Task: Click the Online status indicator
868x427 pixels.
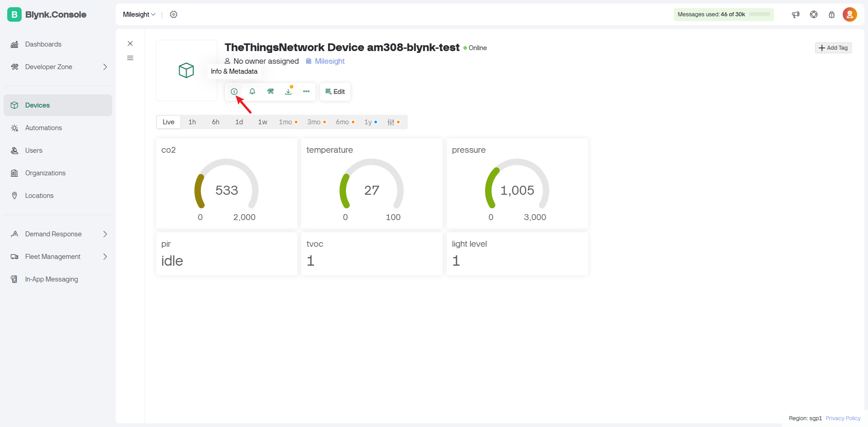Action: point(475,48)
